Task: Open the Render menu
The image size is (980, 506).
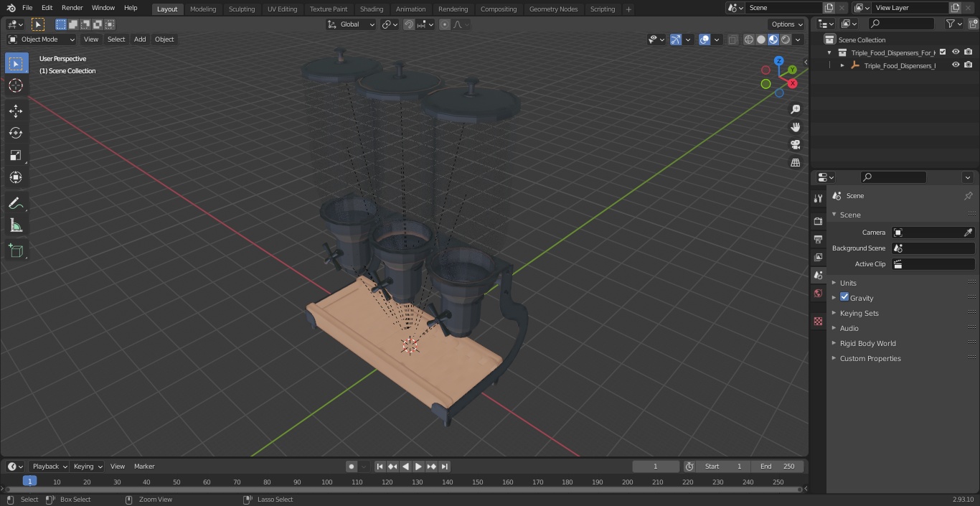Action: pos(72,8)
